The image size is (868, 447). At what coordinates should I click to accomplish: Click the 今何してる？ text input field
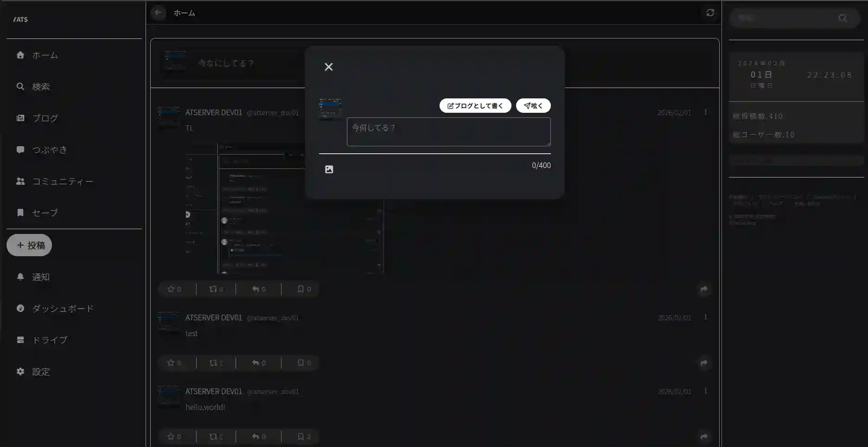click(448, 131)
